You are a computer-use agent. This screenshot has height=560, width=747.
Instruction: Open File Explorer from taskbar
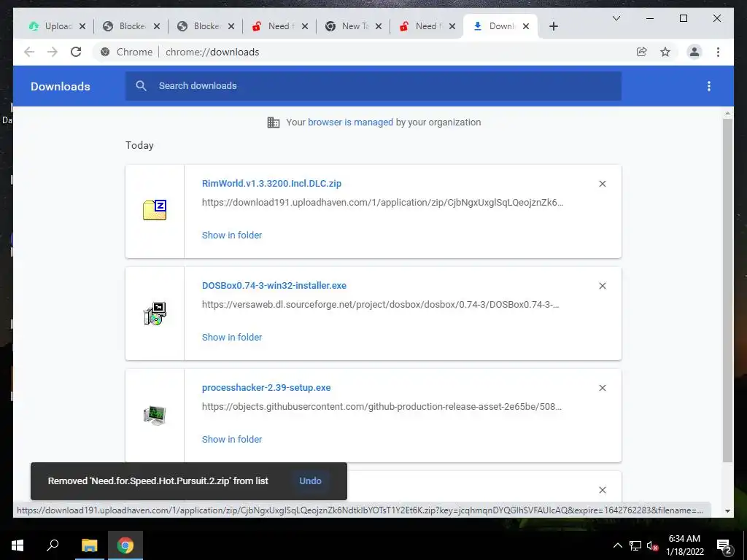[89, 545]
